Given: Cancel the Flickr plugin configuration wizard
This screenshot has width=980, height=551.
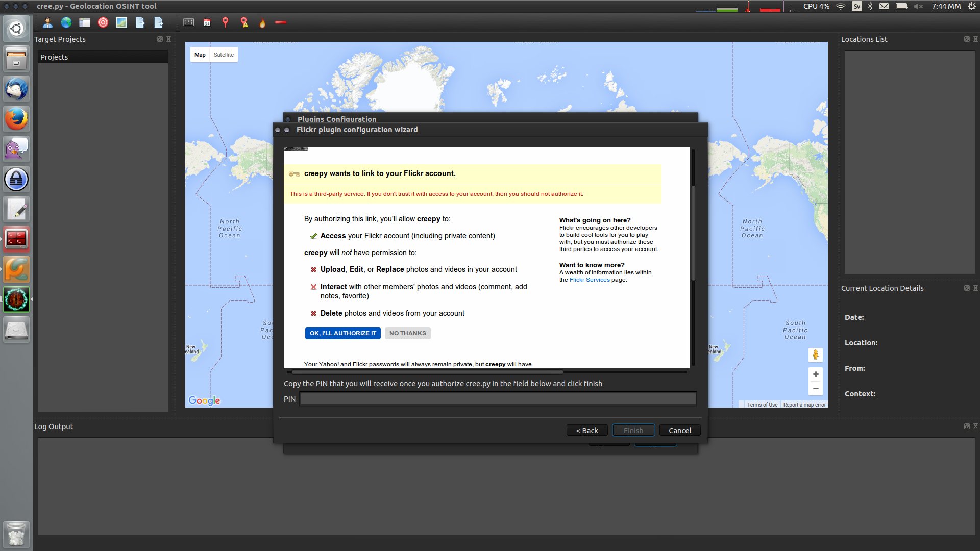Looking at the screenshot, I should (x=680, y=431).
